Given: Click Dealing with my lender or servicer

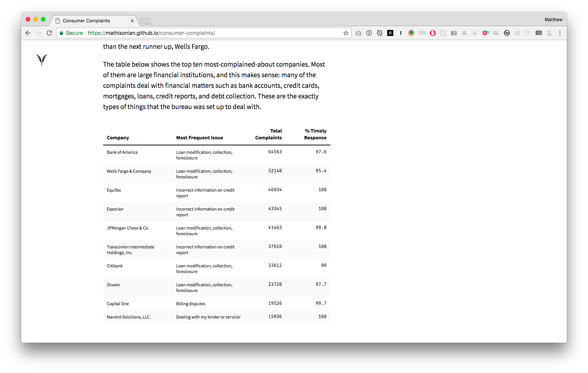Looking at the screenshot, I should coord(208,317).
